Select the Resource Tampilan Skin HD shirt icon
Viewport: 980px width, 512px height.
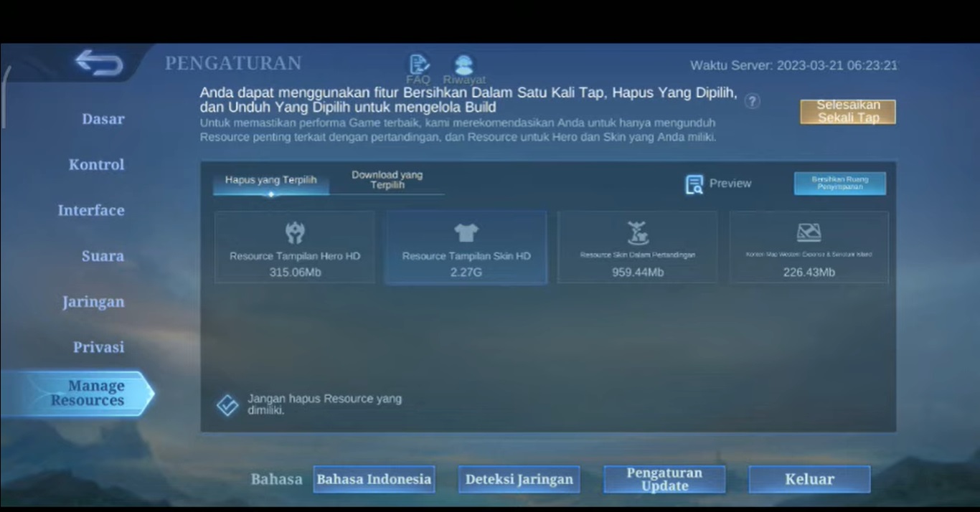click(466, 233)
